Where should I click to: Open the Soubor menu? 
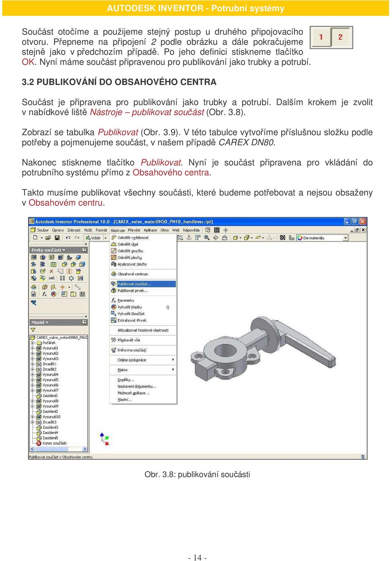43,230
